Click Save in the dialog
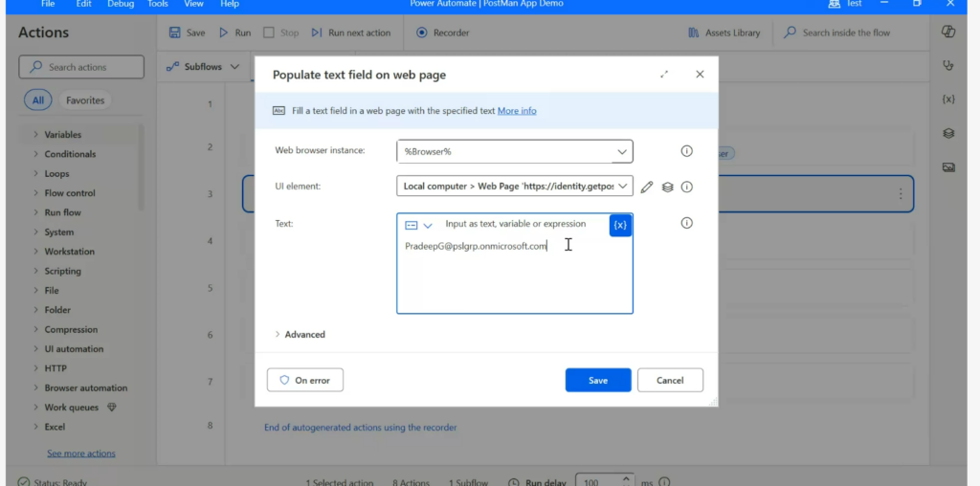Screen dimensions: 980x486 [598, 381]
